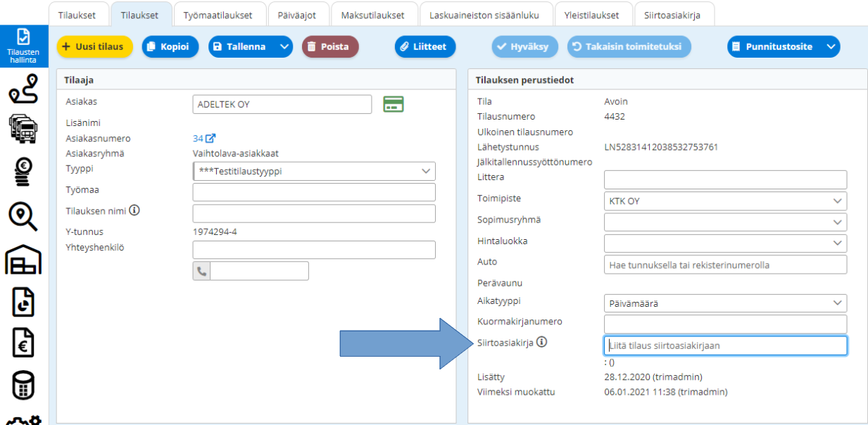Expand the Tyyppi dropdown

(x=426, y=171)
